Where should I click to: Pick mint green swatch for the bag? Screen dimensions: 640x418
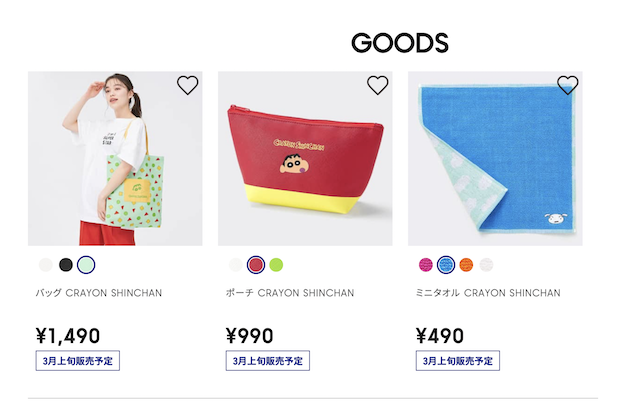click(x=86, y=265)
